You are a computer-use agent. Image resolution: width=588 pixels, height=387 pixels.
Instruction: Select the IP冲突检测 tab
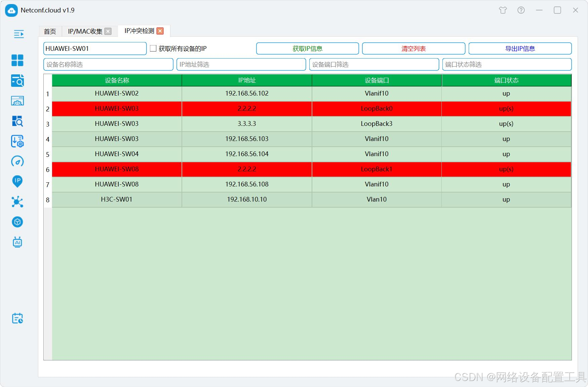point(139,31)
